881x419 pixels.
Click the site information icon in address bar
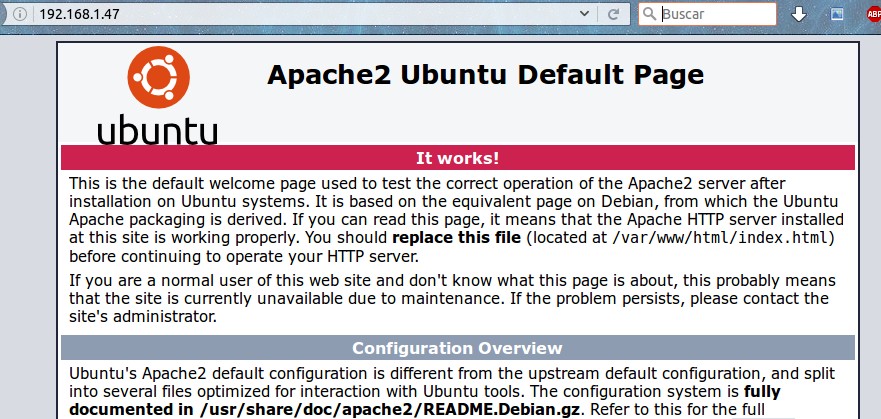pyautogui.click(x=21, y=14)
